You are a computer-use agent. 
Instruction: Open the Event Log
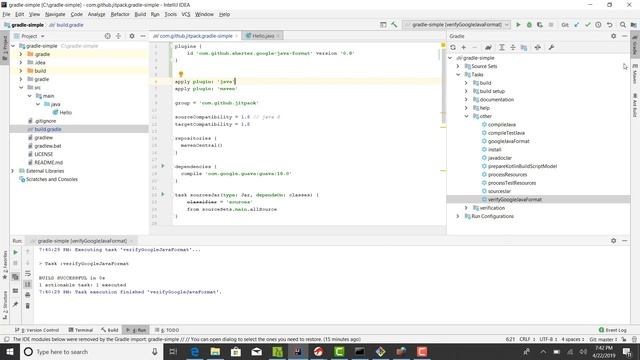[x=612, y=330]
